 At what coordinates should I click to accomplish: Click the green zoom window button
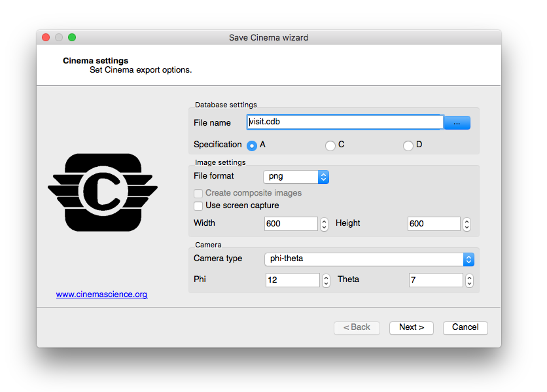72,37
